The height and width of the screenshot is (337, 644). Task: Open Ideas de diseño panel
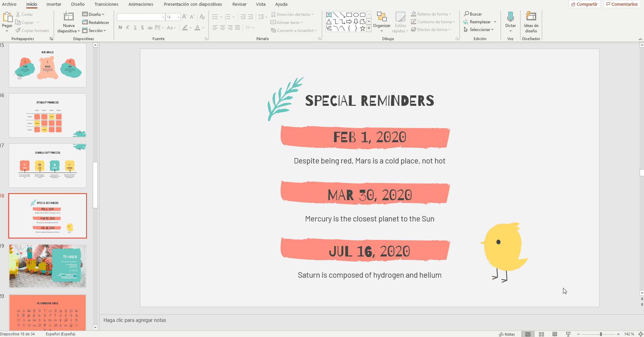[x=531, y=22]
